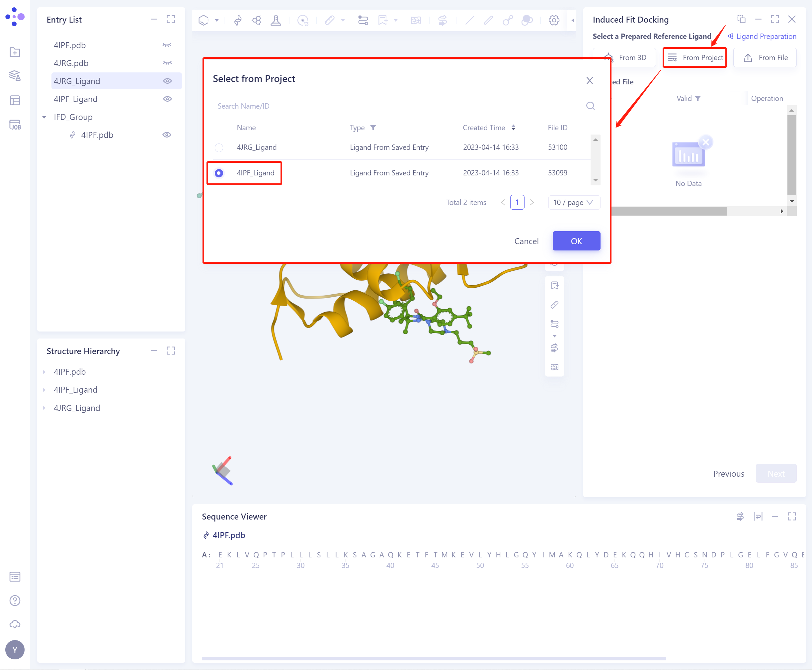This screenshot has height=670, width=812.
Task: Click the search magnifier in dialog
Action: (x=590, y=106)
